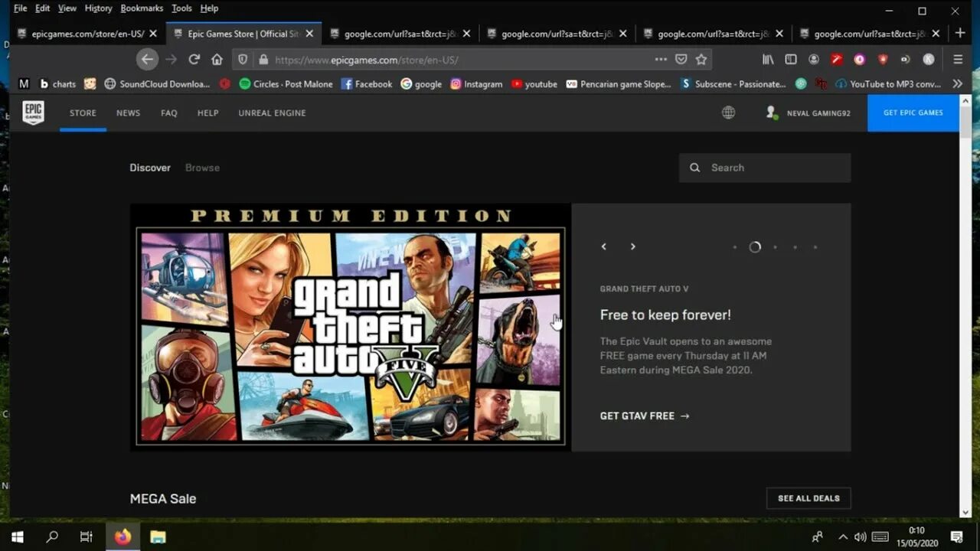
Task: Open the Firefox History menu
Action: 98,8
